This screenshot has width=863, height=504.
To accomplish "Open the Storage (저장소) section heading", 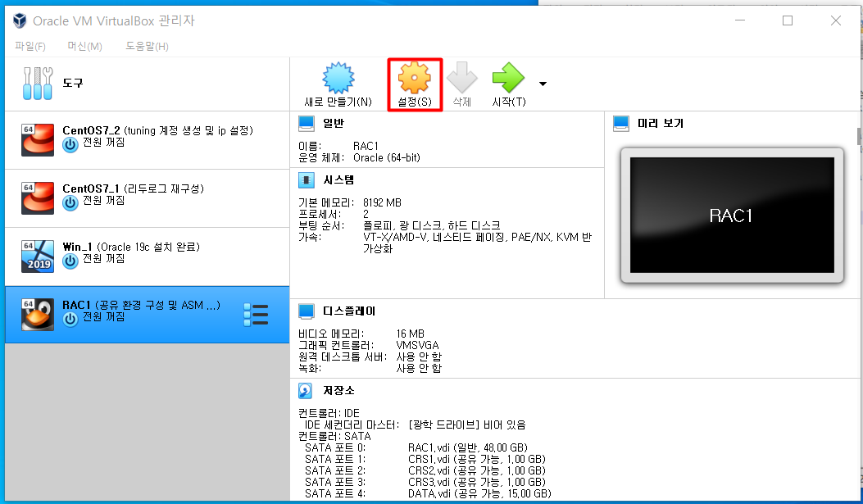I will pos(338,391).
